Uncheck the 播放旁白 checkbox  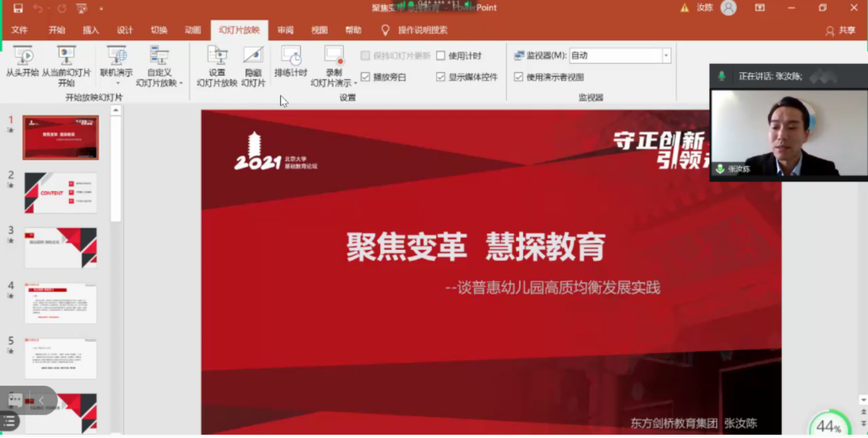[365, 77]
